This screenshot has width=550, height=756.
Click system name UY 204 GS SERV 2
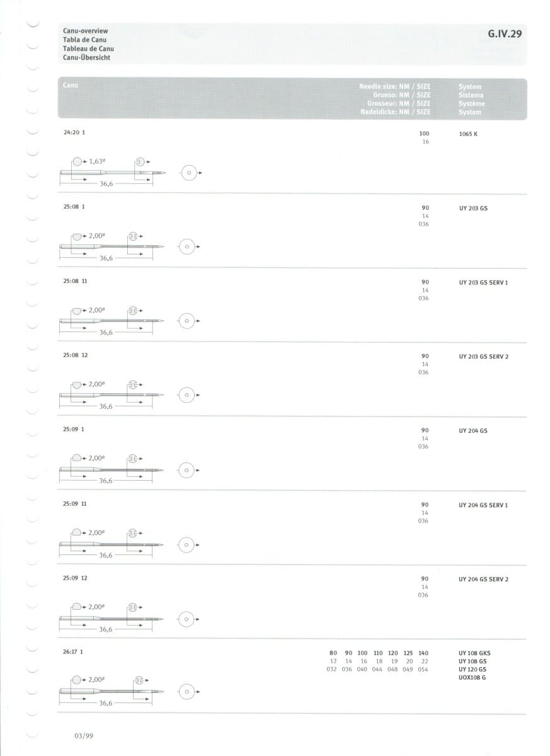pyautogui.click(x=484, y=579)
